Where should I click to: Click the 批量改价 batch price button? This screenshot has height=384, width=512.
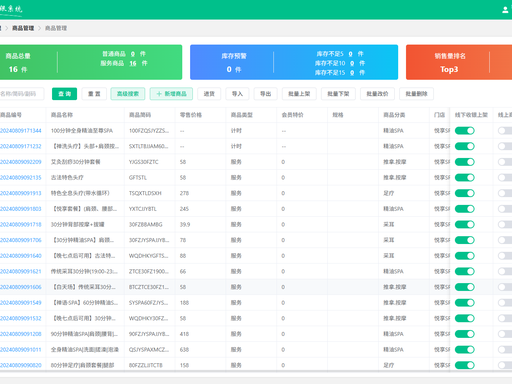pyautogui.click(x=377, y=94)
